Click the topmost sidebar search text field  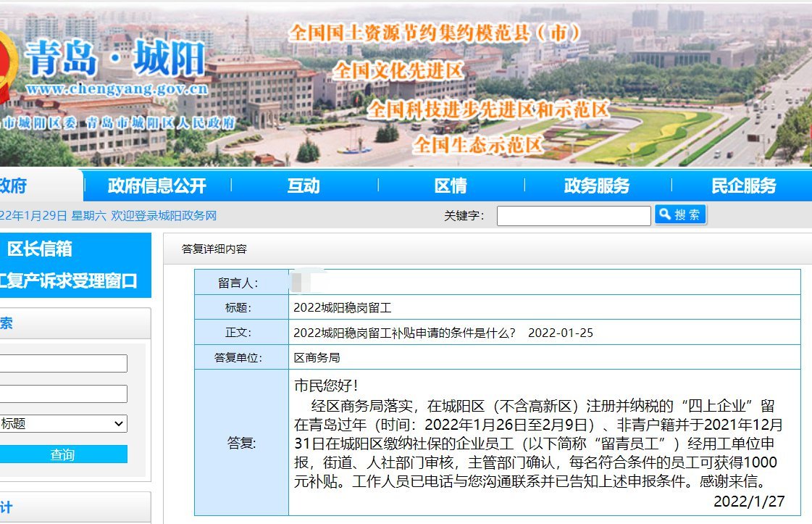(x=63, y=364)
